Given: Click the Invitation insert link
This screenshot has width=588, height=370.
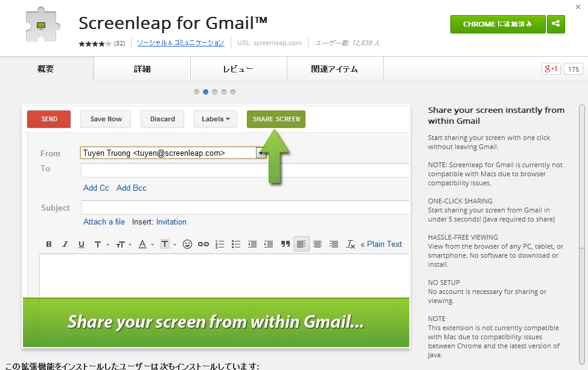Looking at the screenshot, I should [x=171, y=222].
